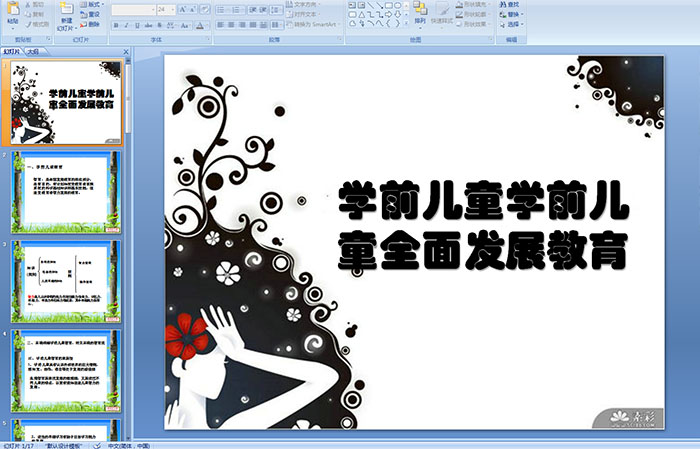This screenshot has height=449, width=700.
Task: Select slide 3 thumbnail
Action: (66, 282)
